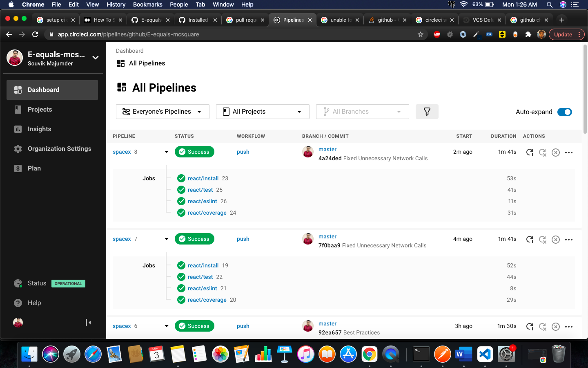This screenshot has width=588, height=368.
Task: Open push workflow for spacex 7
Action: (x=243, y=239)
